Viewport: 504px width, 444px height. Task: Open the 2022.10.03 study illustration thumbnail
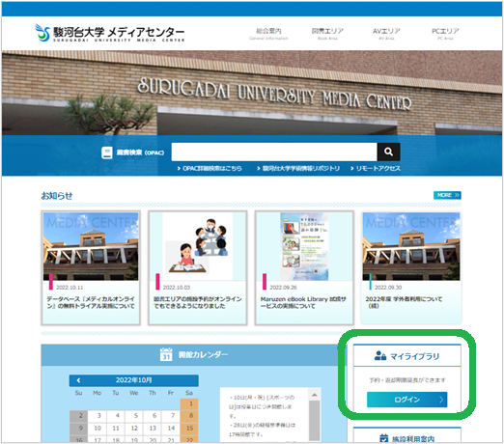pos(198,246)
